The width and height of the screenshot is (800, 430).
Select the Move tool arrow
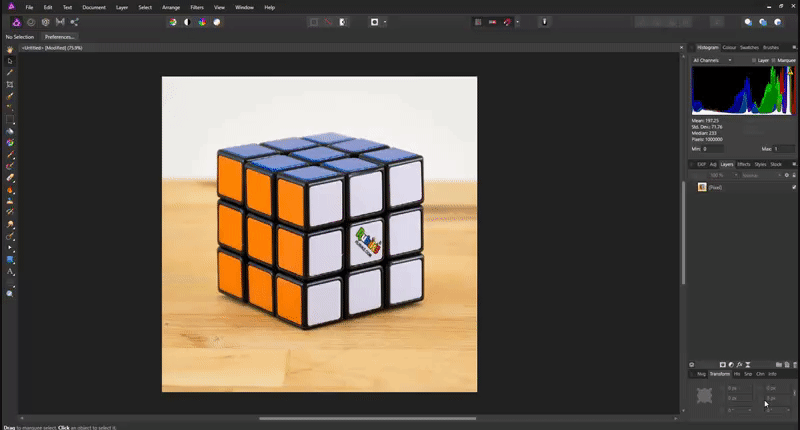point(10,61)
